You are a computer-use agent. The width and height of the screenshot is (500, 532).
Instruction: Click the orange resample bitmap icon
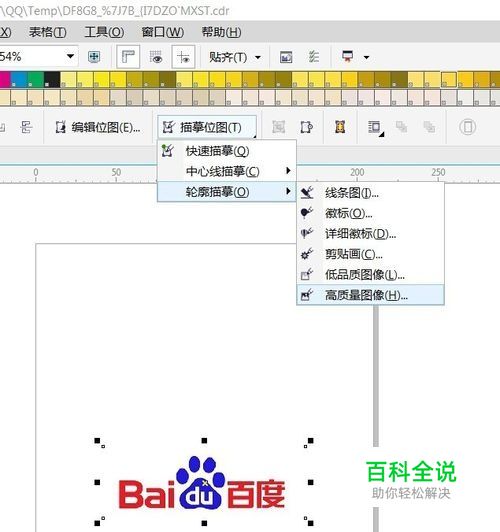pos(340,127)
